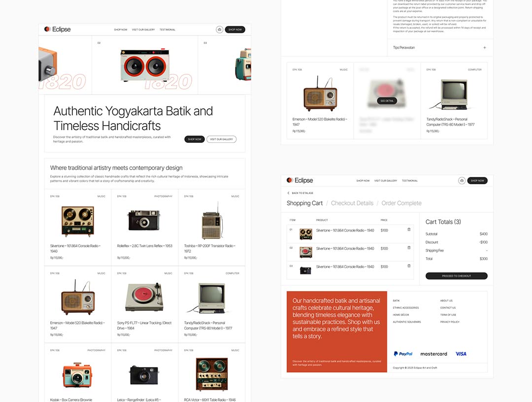Delete cart item 01 with trash icon

[x=409, y=230]
